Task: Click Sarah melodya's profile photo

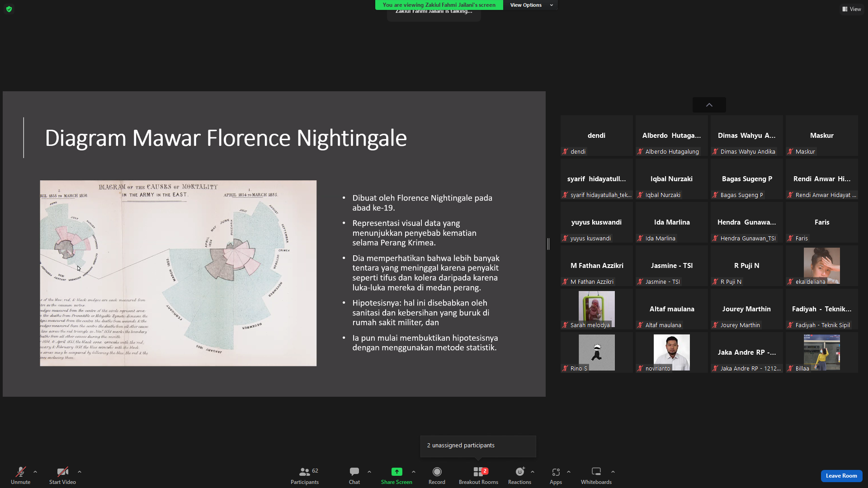Action: click(x=597, y=309)
